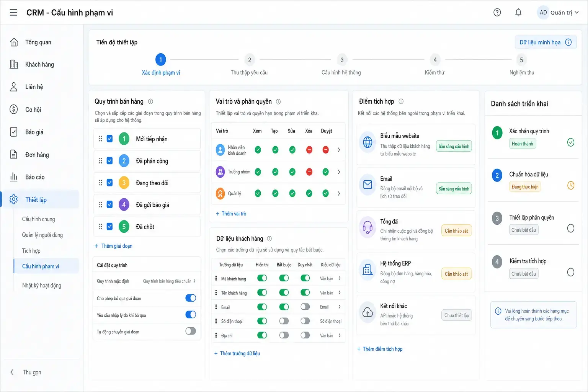Toggle Hiển thị switch for Mã khách hàng

coord(262,278)
